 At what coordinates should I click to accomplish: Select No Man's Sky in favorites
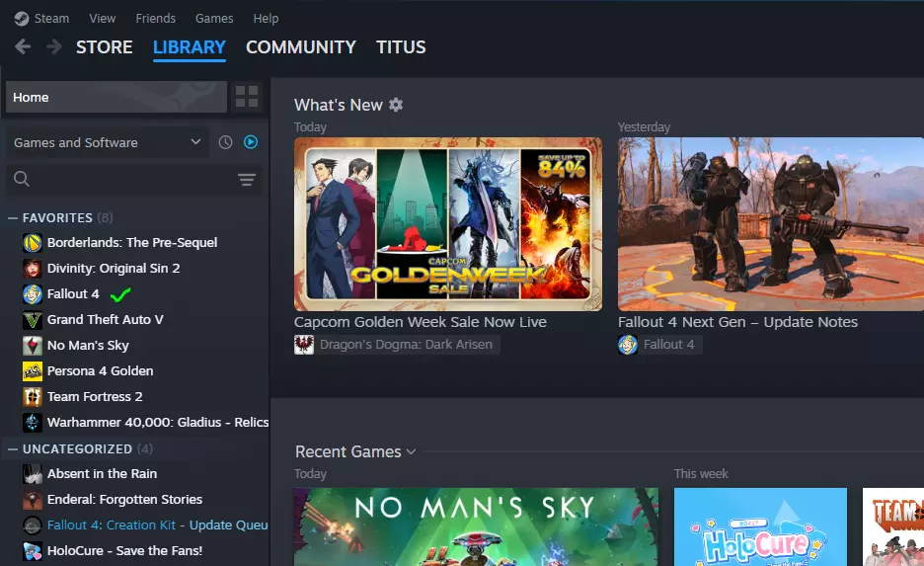point(88,346)
